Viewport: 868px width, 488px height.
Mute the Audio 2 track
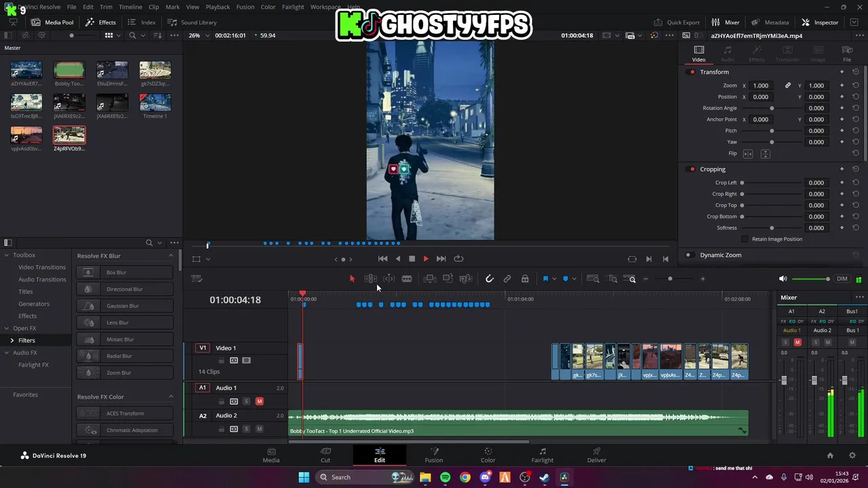[259, 429]
